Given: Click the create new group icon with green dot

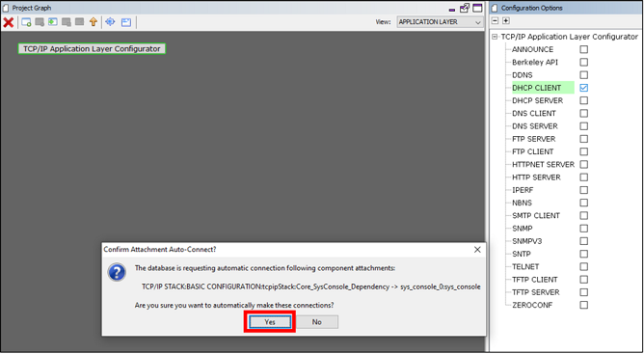Looking at the screenshot, I should pyautogui.click(x=26, y=22).
